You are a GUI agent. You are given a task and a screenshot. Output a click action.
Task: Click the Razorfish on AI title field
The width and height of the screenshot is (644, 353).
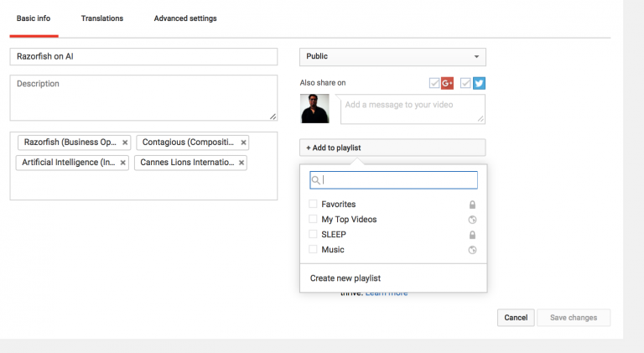pyautogui.click(x=143, y=57)
